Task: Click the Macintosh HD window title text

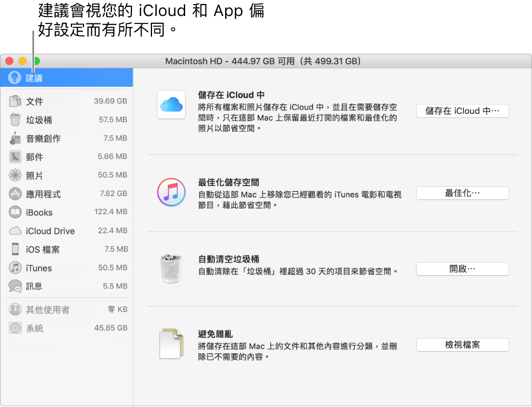Action: pyautogui.click(x=263, y=61)
